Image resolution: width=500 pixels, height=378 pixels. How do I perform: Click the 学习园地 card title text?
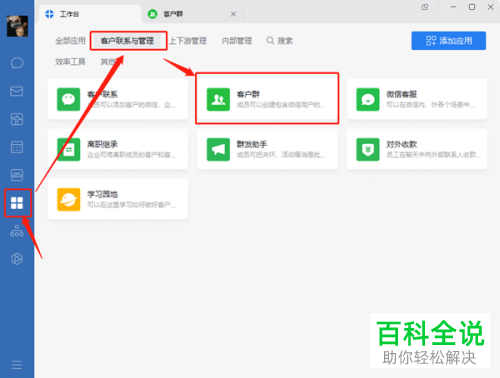103,194
